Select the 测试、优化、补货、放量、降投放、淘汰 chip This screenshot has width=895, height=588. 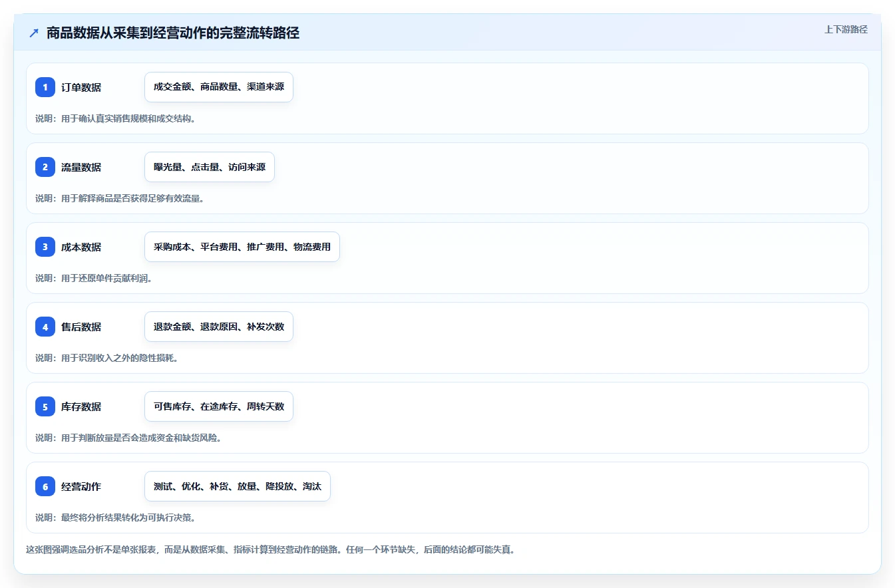pyautogui.click(x=238, y=486)
